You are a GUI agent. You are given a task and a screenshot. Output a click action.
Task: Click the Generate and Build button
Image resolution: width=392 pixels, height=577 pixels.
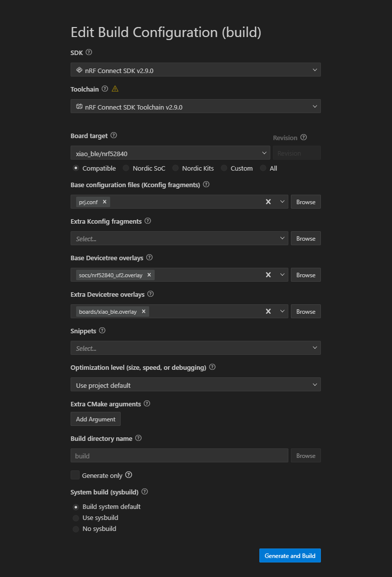[290, 555]
